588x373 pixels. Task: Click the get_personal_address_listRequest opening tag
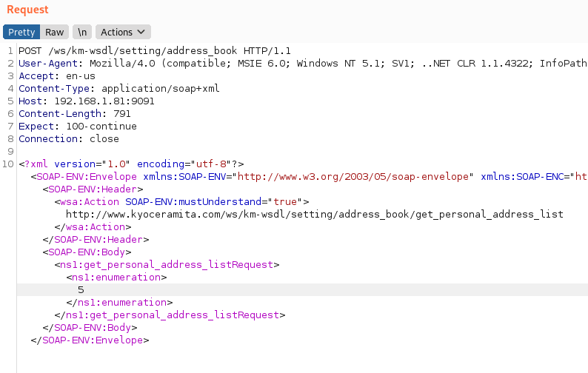pyautogui.click(x=167, y=264)
